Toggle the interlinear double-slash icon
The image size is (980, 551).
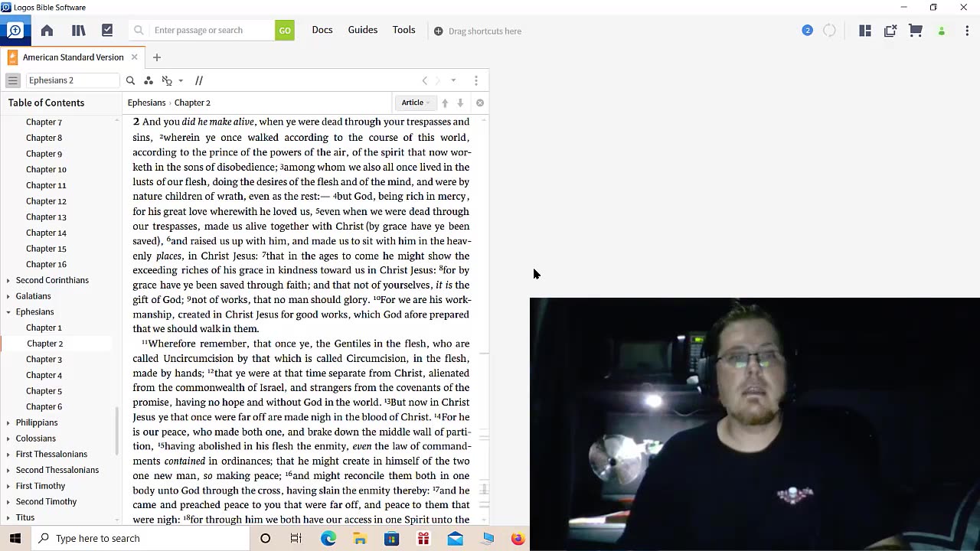point(198,80)
